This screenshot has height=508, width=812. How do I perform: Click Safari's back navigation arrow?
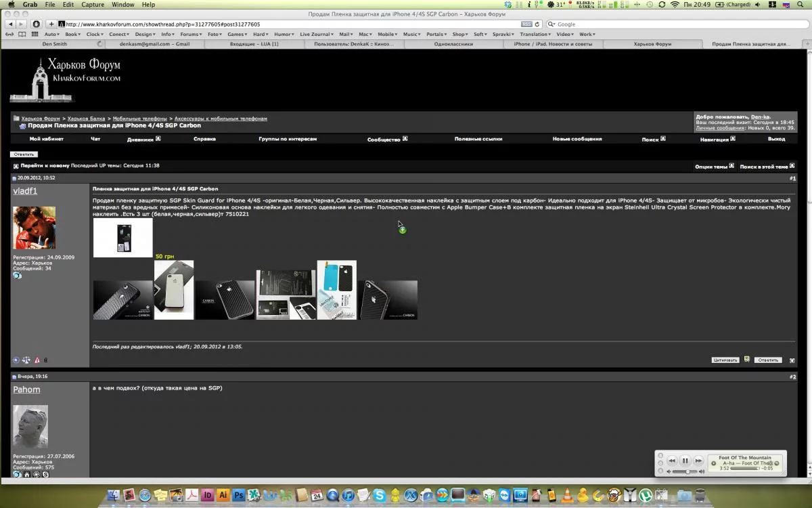point(9,24)
